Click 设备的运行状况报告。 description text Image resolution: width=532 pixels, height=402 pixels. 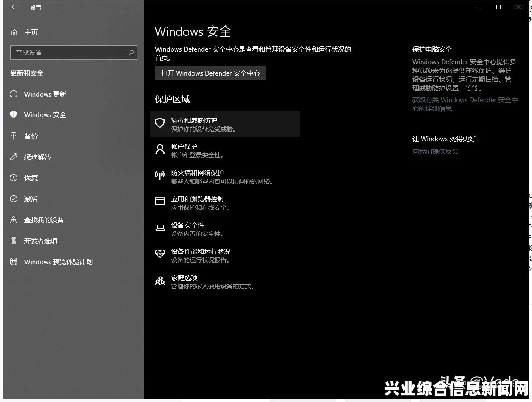(x=200, y=260)
